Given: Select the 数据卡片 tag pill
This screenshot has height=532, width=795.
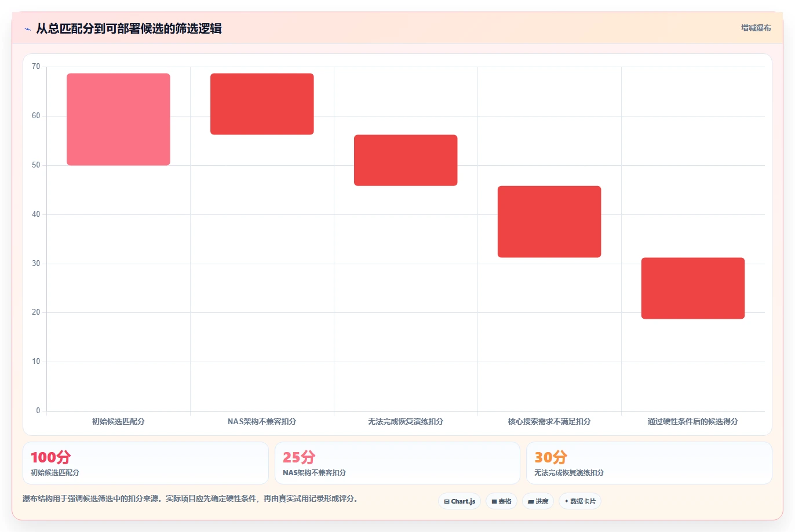Looking at the screenshot, I should coord(580,501).
